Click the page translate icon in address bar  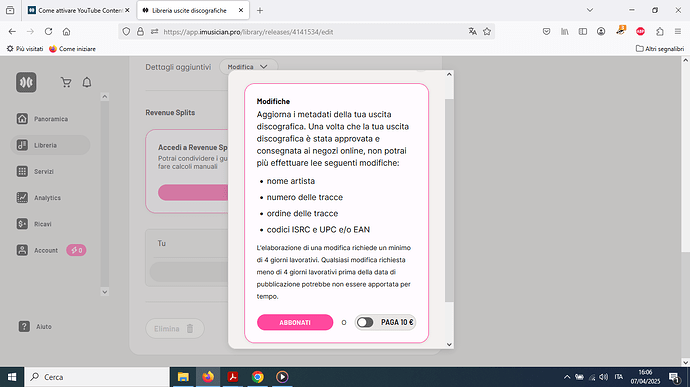[473, 32]
